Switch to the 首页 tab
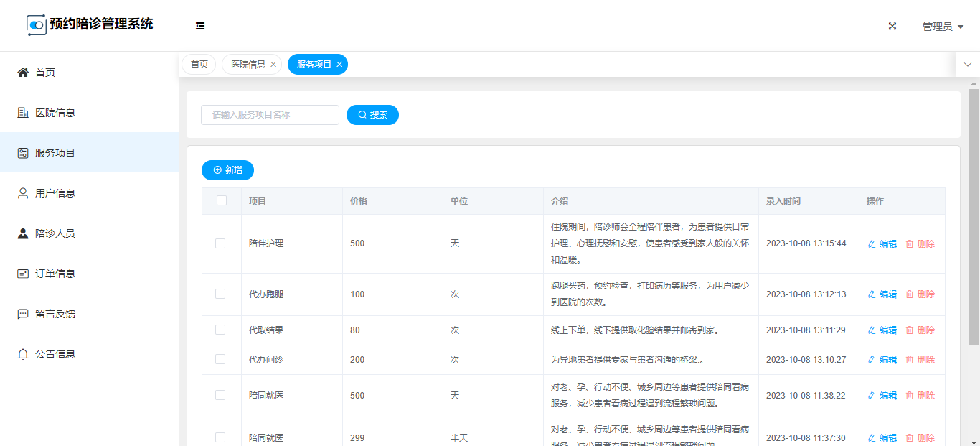Screen dimensions: 980x446 [x=199, y=65]
